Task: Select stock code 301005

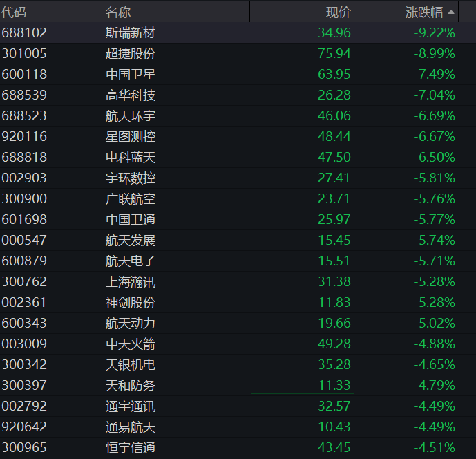Action: tap(24, 53)
